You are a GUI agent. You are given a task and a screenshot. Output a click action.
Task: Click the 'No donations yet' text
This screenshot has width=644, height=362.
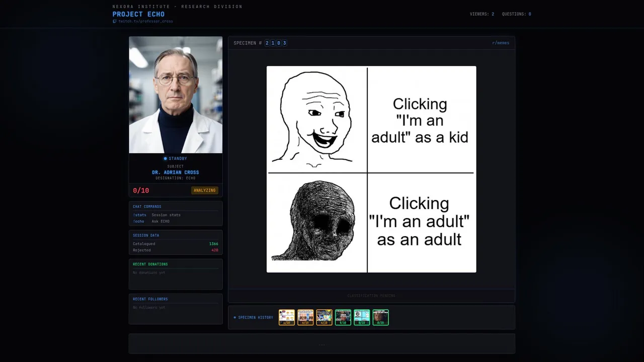click(149, 273)
